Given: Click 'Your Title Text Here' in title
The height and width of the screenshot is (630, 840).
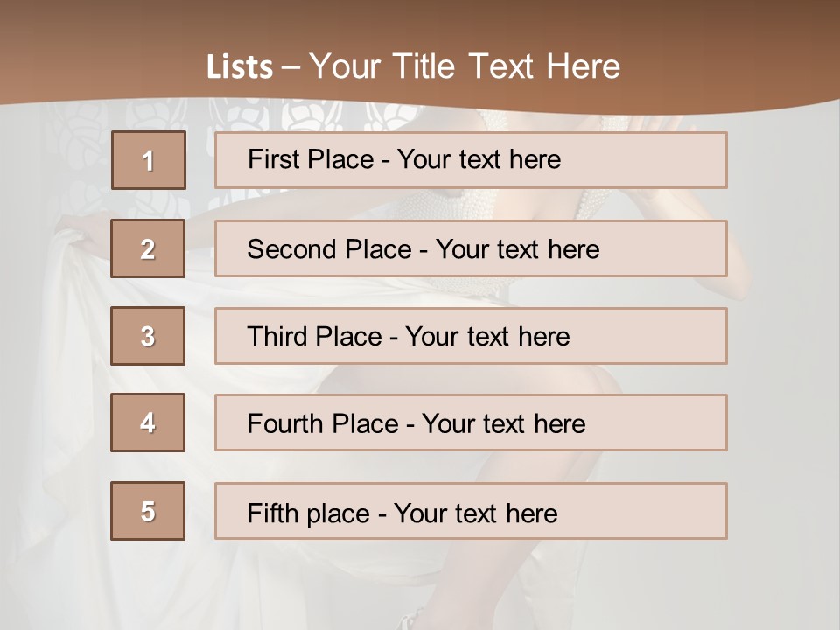Looking at the screenshot, I should pos(465,66).
